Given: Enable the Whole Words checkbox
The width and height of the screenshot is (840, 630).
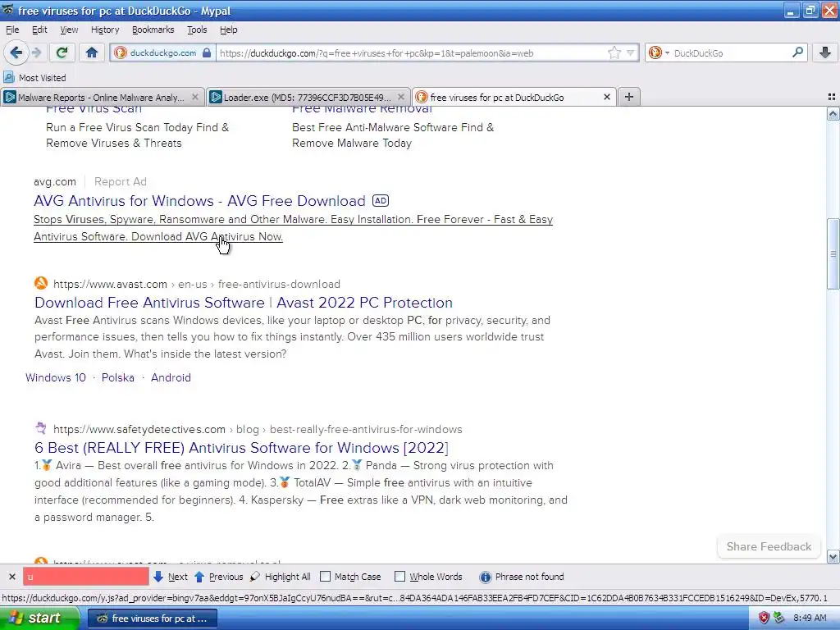Looking at the screenshot, I should [x=399, y=577].
